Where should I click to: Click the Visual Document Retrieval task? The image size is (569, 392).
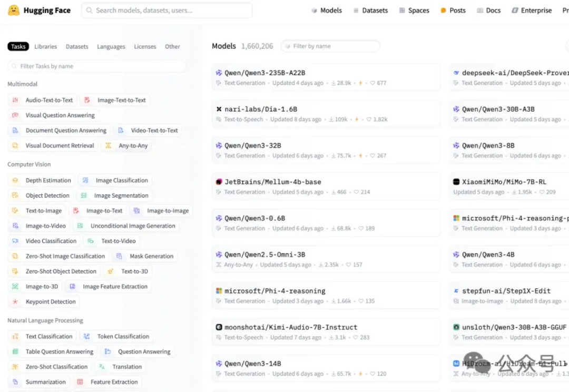click(x=53, y=145)
